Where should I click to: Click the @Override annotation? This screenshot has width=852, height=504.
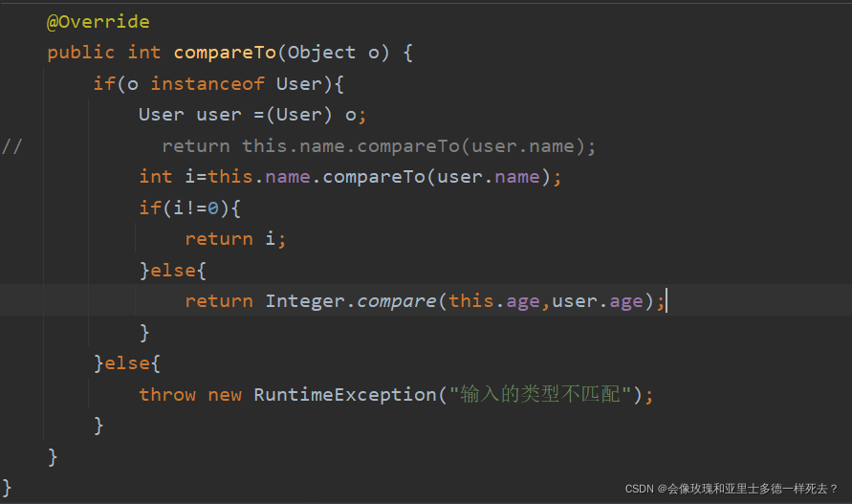click(98, 22)
